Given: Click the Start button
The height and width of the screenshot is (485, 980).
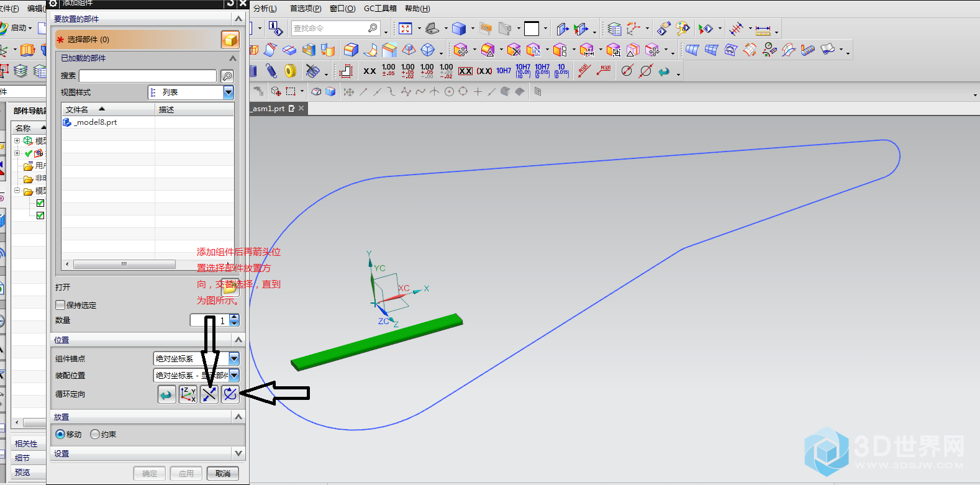Looking at the screenshot, I should (x=16, y=28).
